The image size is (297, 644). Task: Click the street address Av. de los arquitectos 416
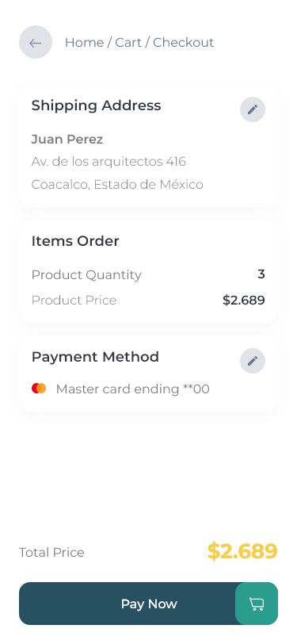pos(109,162)
